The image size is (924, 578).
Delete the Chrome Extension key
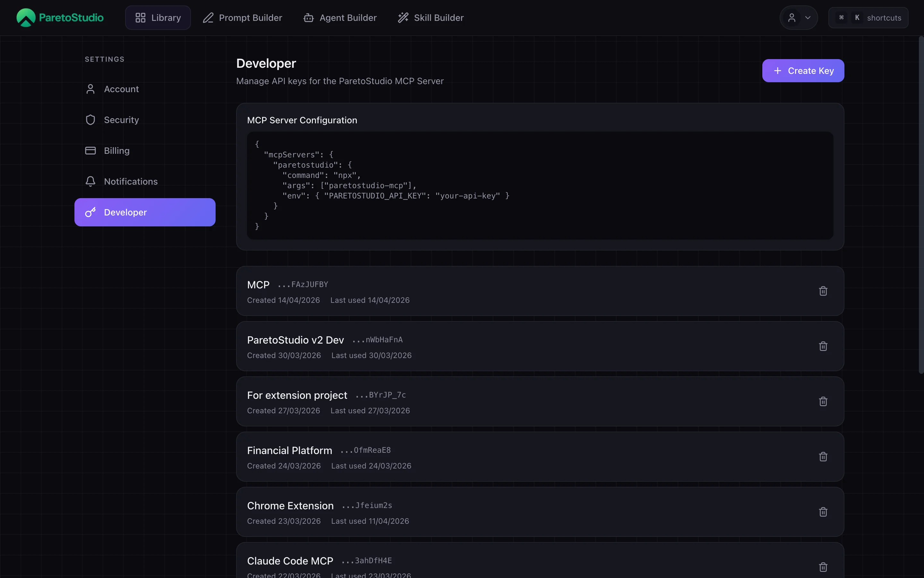coord(823,512)
